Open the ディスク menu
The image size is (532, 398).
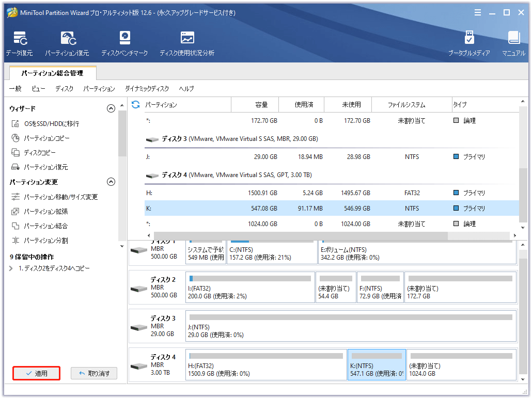64,88
